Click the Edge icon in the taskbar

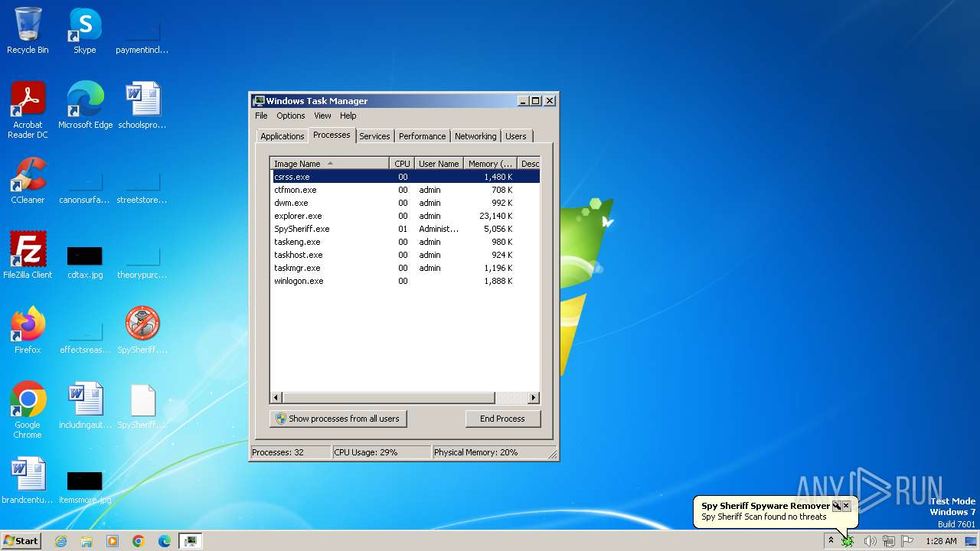point(165,541)
